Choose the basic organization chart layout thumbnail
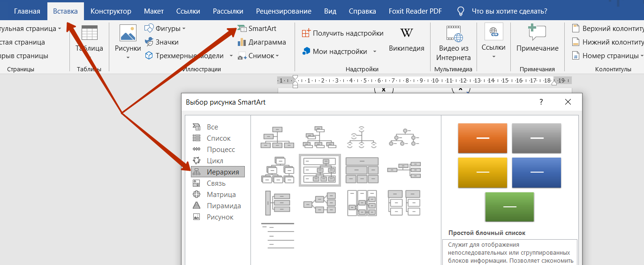 tap(278, 136)
